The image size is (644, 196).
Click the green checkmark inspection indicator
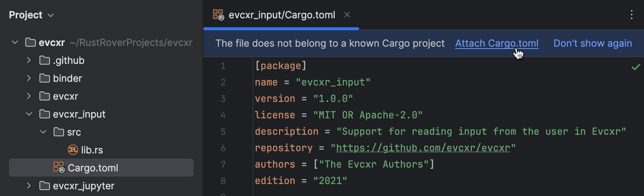coord(636,67)
